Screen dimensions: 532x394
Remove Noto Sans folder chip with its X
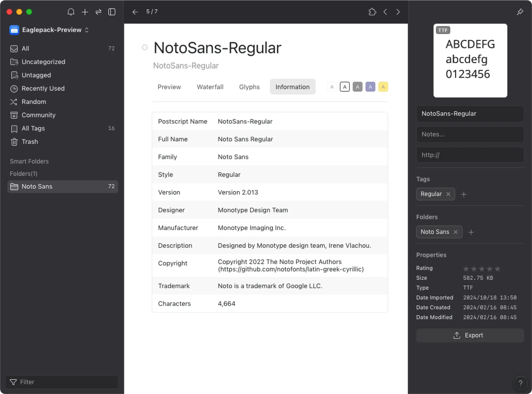(x=456, y=232)
